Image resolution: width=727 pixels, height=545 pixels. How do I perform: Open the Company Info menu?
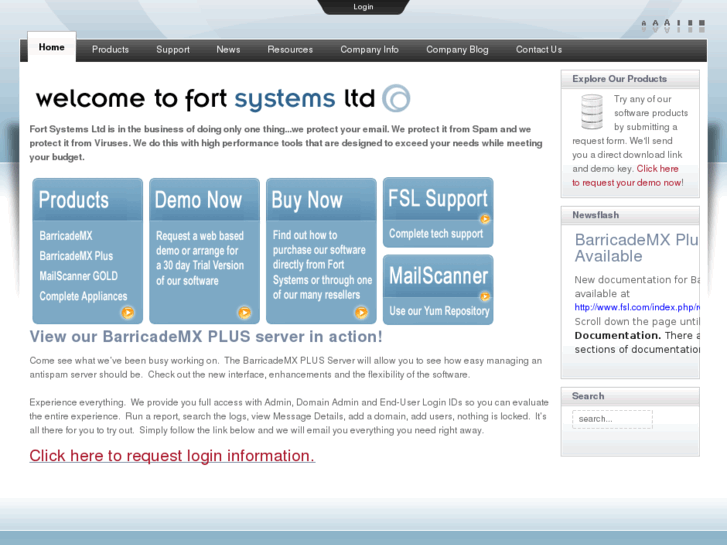[370, 50]
